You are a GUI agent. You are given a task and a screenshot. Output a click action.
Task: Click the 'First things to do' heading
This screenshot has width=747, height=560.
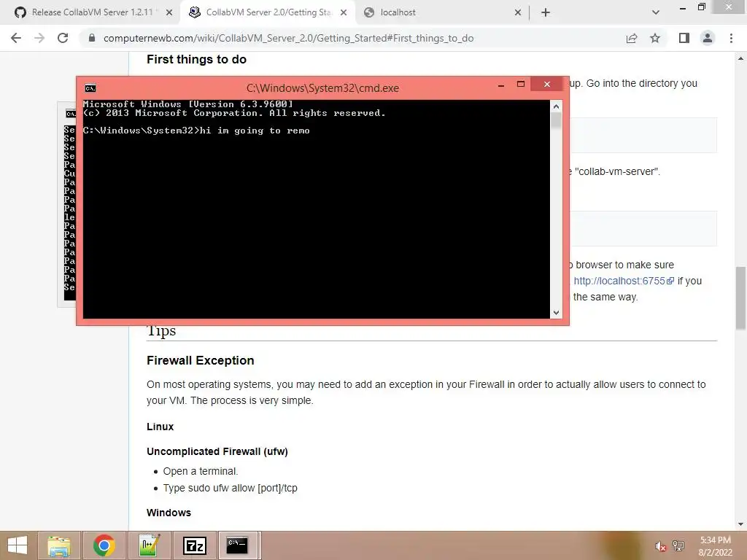point(197,60)
